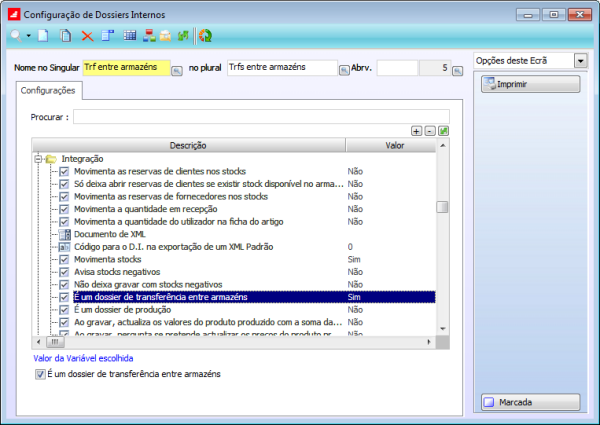Screen dimensions: 600x425
Task: Open the table grid toolbar icon
Action: pos(130,36)
